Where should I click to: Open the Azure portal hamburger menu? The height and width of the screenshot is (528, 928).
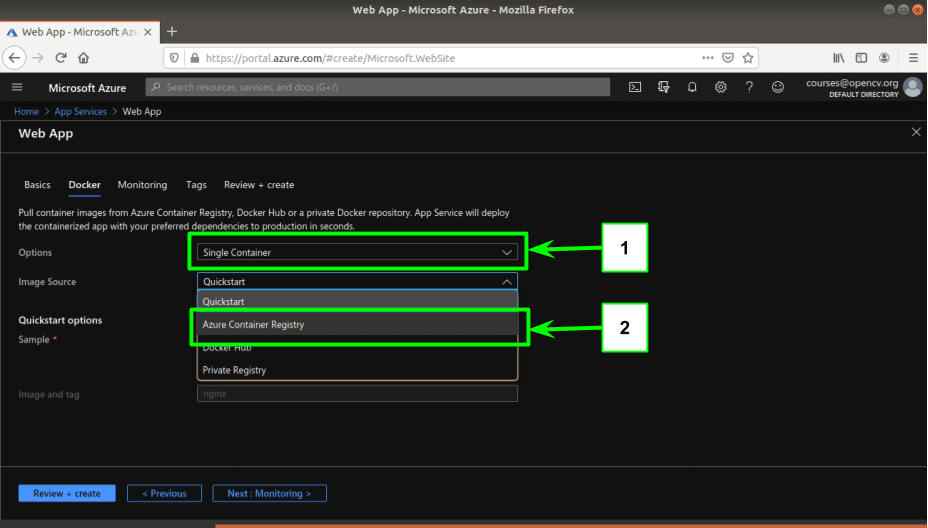[x=17, y=88]
